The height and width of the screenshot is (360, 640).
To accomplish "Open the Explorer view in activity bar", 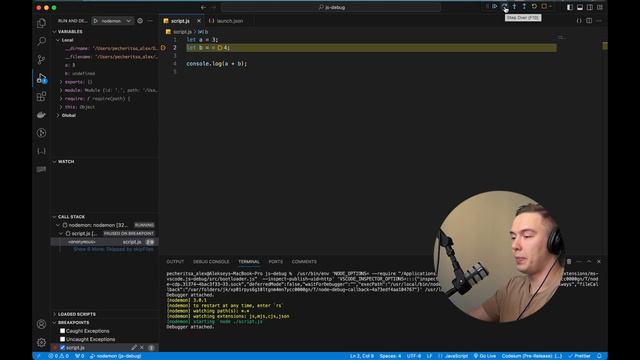I will click(41, 23).
